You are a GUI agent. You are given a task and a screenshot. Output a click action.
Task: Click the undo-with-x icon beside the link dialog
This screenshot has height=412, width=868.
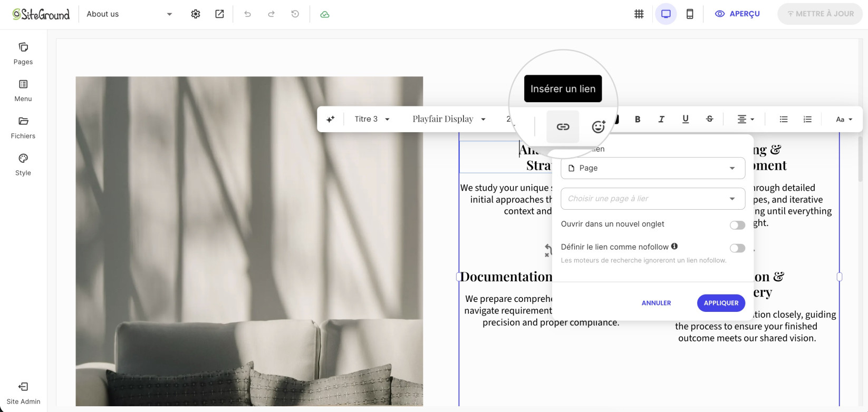click(548, 250)
